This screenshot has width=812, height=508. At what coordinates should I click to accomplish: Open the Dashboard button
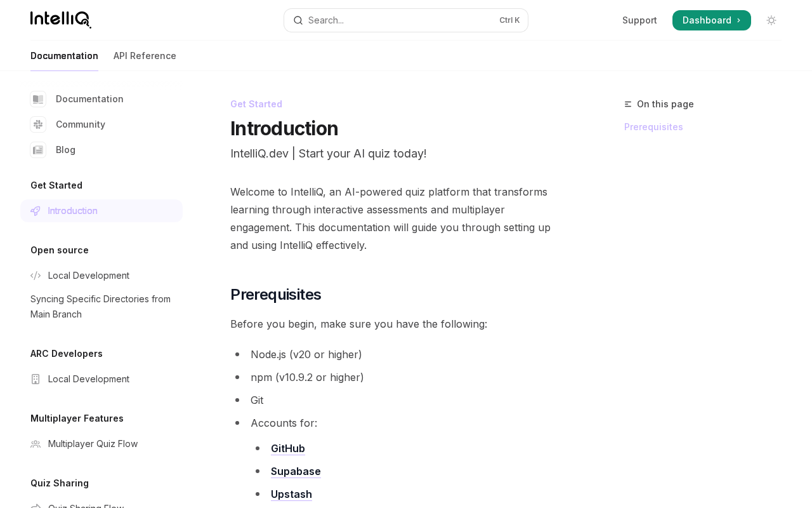[711, 20]
